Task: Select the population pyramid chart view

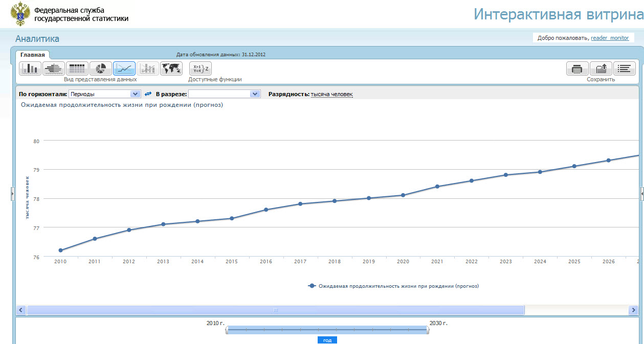Action: (54, 68)
